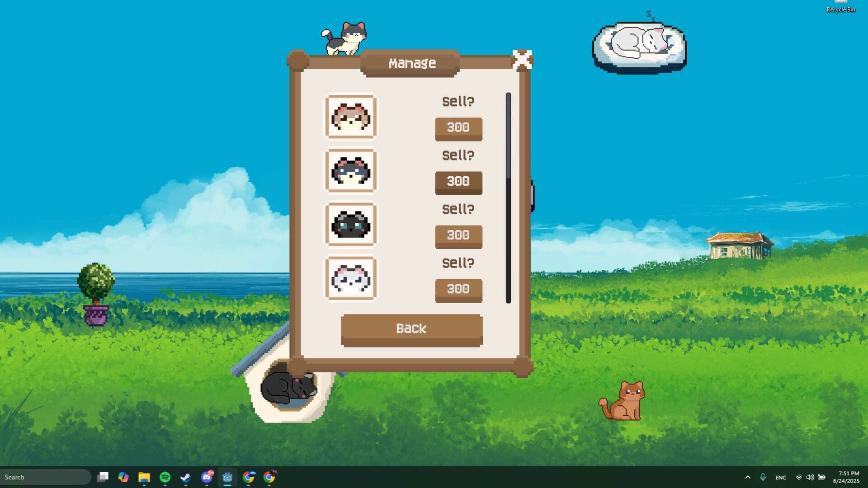The height and width of the screenshot is (488, 868).
Task: Open File Explorer from the taskbar
Action: (144, 477)
